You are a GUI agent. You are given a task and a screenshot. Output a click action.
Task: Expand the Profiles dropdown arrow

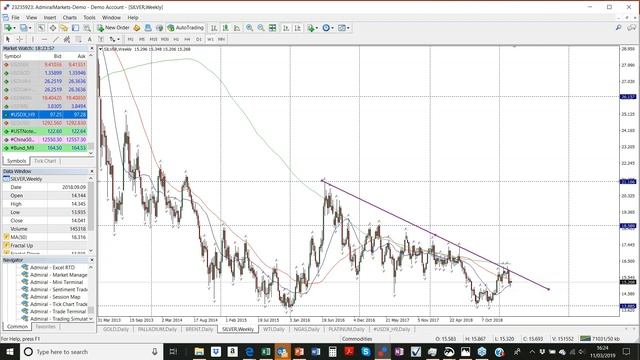click(x=30, y=28)
